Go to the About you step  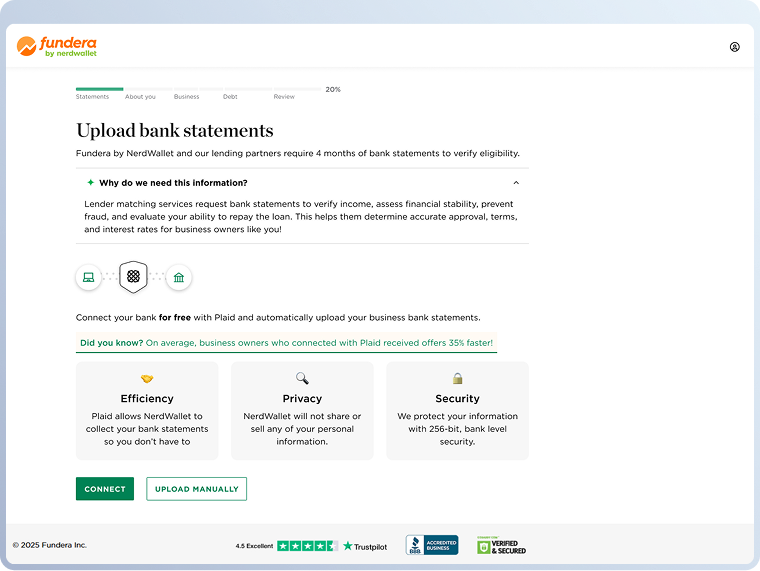click(140, 96)
